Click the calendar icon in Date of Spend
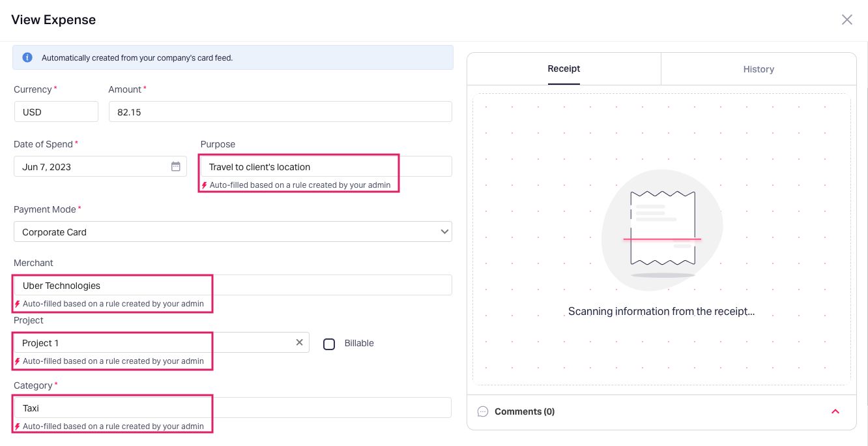This screenshot has height=446, width=868. (x=176, y=166)
